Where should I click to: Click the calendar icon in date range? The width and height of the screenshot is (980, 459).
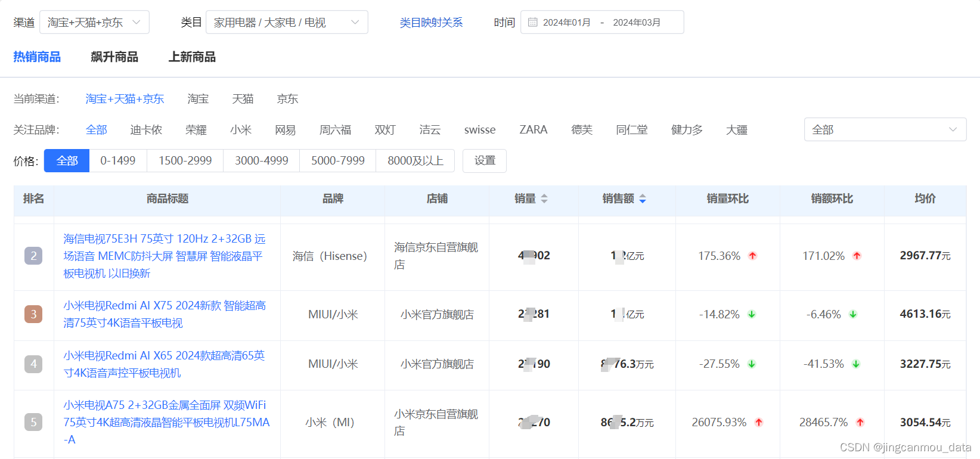coord(533,22)
